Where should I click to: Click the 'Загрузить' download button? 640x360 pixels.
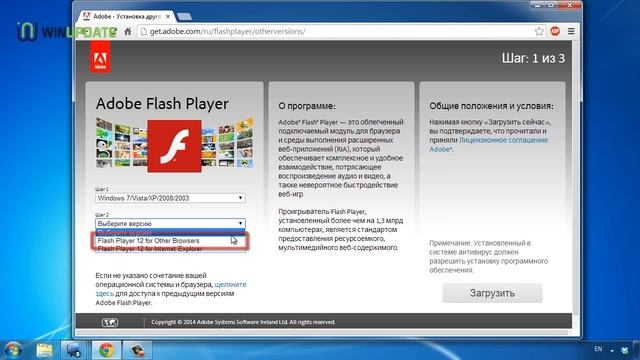(492, 293)
